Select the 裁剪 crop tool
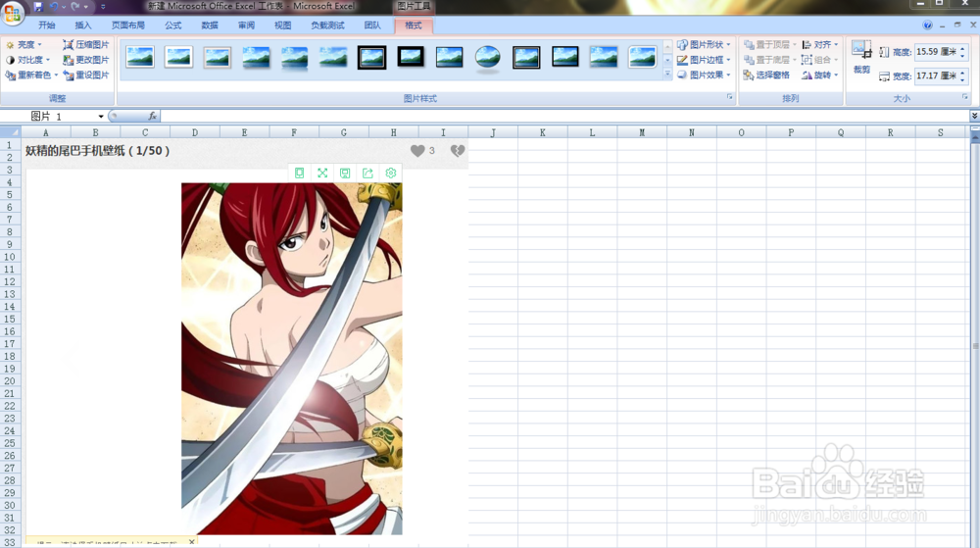980x548 pixels. tap(861, 58)
